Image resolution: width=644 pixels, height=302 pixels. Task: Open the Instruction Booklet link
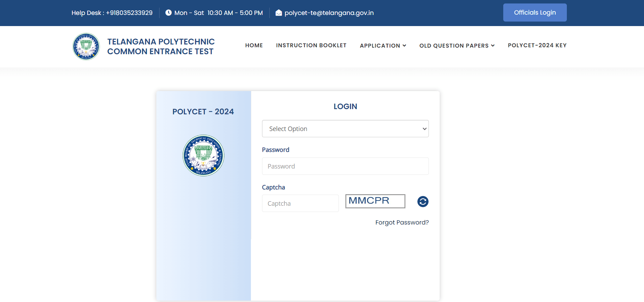(311, 46)
